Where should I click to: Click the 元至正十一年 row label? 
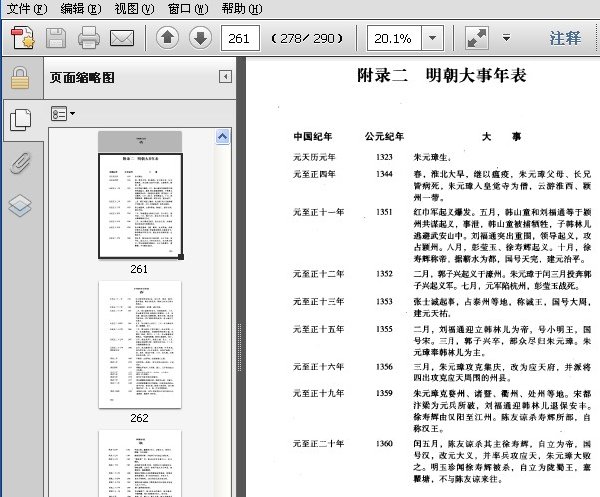pyautogui.click(x=318, y=212)
